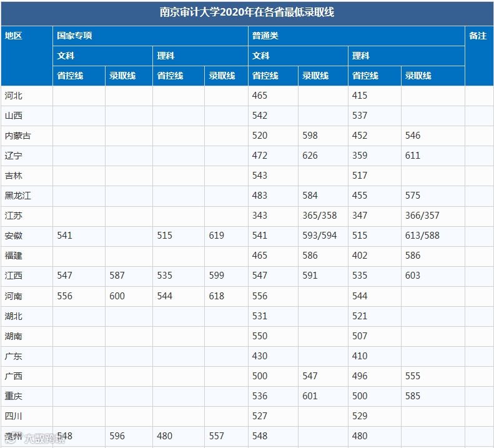Click value 585 in the 重庆 row

click(x=413, y=396)
